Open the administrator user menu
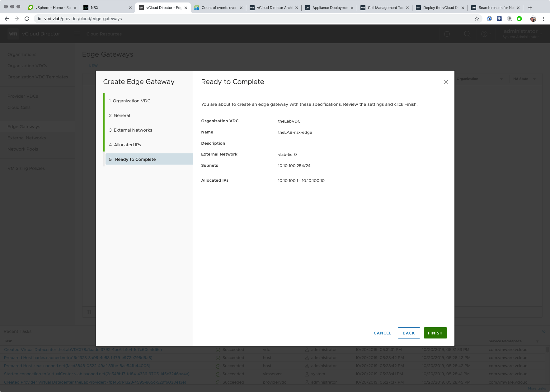The width and height of the screenshot is (550, 392). point(522,34)
